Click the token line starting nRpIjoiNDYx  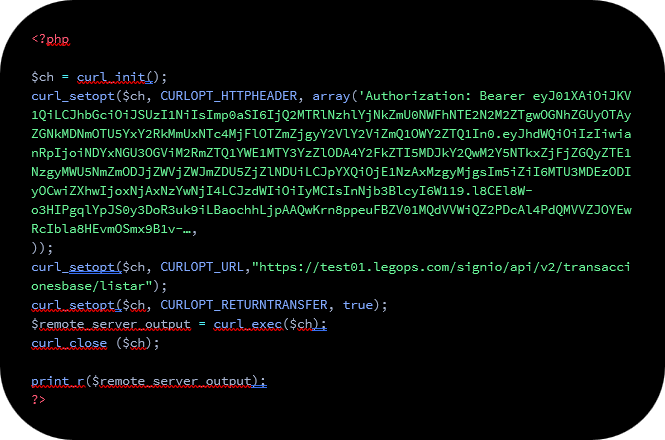(x=331, y=153)
